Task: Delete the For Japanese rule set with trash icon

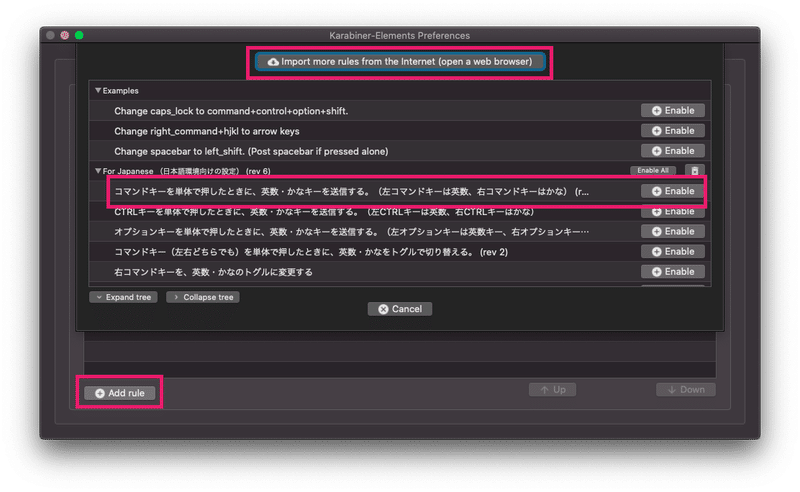Action: (x=694, y=170)
